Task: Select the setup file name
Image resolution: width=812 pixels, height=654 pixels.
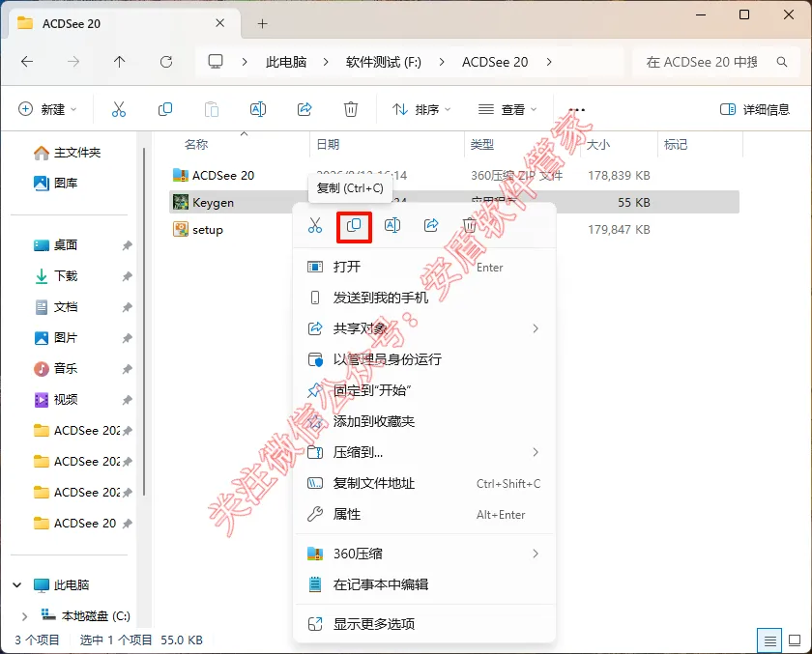Action: point(208,230)
